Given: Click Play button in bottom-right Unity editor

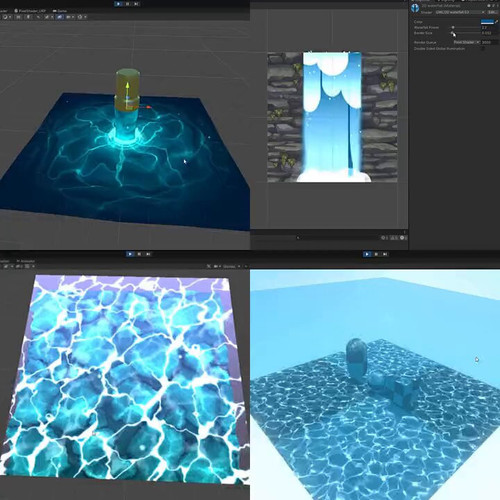Looking at the screenshot, I should click(367, 254).
